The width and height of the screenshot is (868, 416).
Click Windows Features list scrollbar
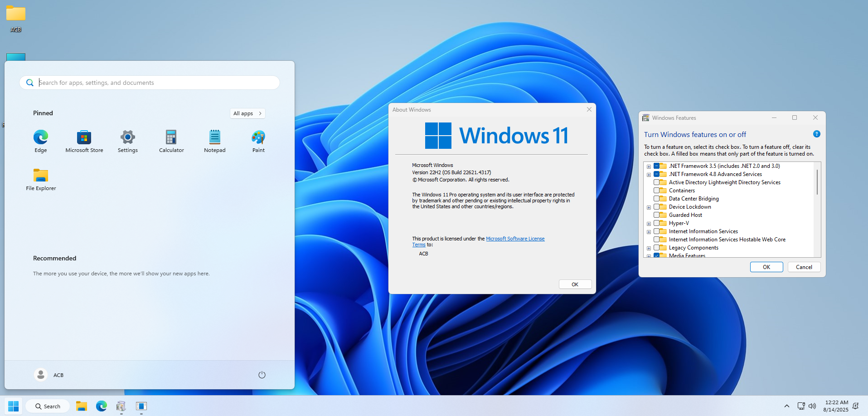(817, 182)
